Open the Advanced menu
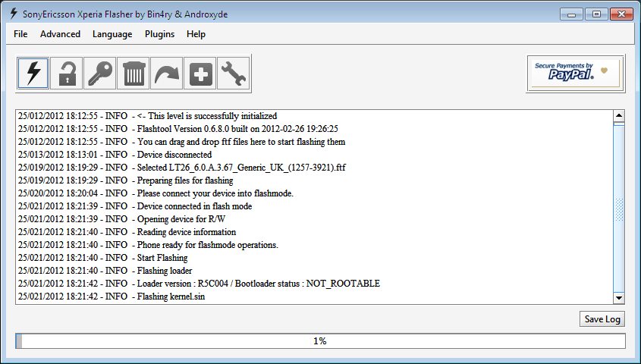 [60, 34]
